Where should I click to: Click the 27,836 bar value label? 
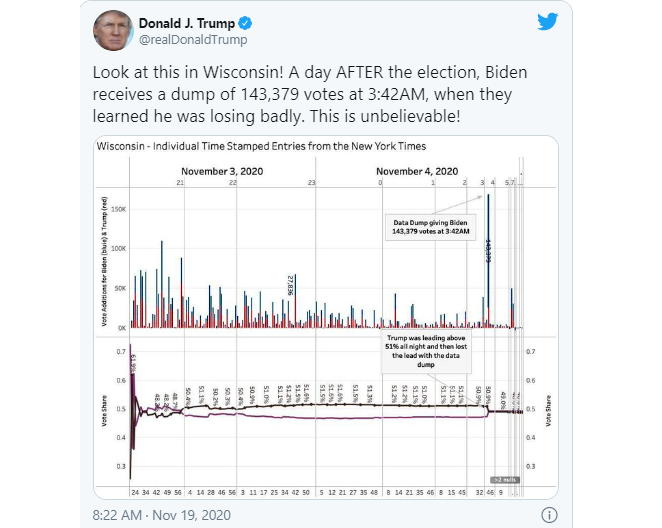[290, 283]
